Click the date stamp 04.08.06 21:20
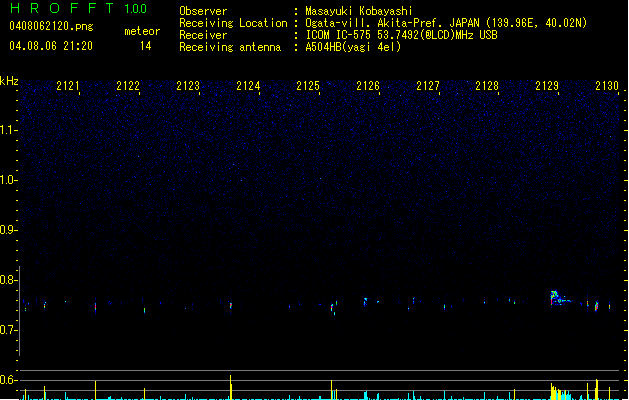Image resolution: width=629 pixels, height=400 pixels. [50, 46]
